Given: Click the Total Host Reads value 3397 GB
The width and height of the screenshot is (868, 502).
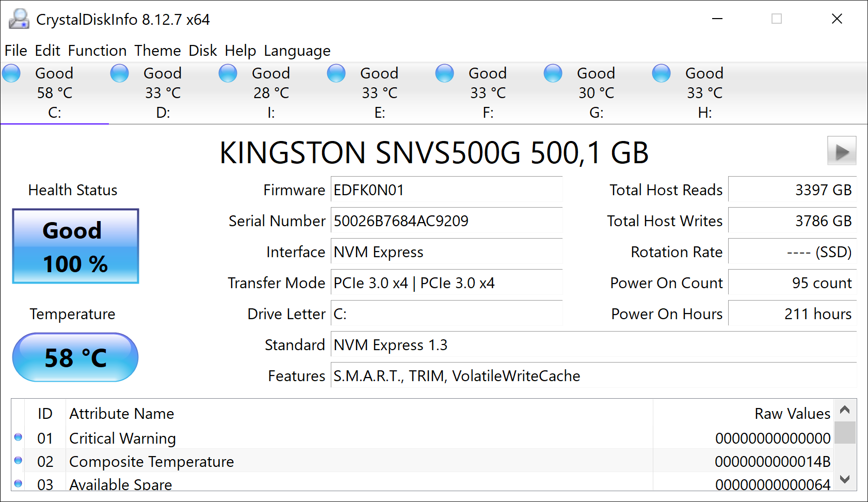Looking at the screenshot, I should point(792,190).
